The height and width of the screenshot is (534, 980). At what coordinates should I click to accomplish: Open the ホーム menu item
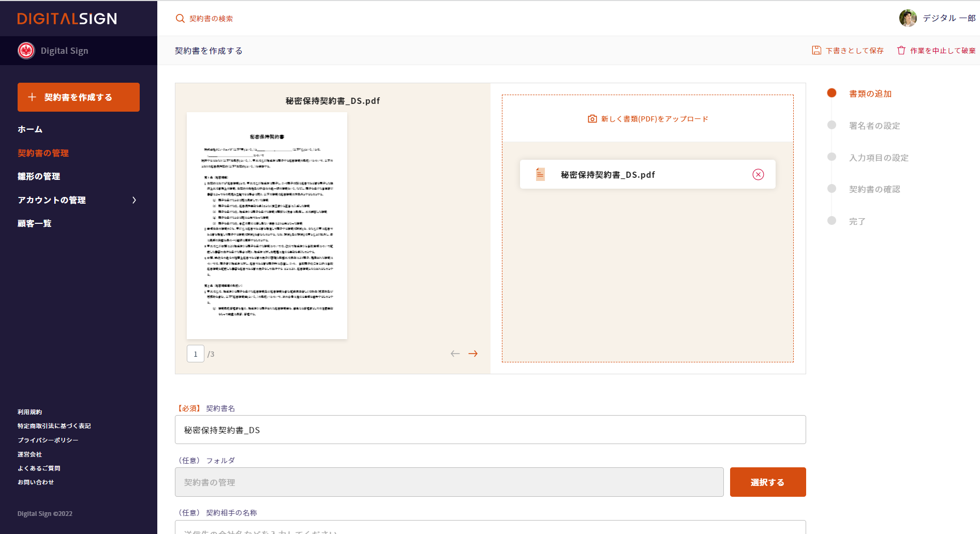pyautogui.click(x=30, y=129)
